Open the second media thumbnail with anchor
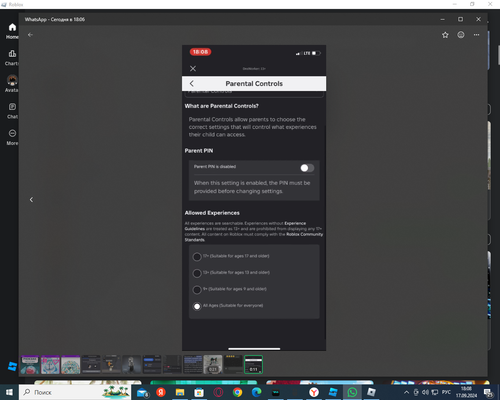500x400 pixels. click(50, 365)
